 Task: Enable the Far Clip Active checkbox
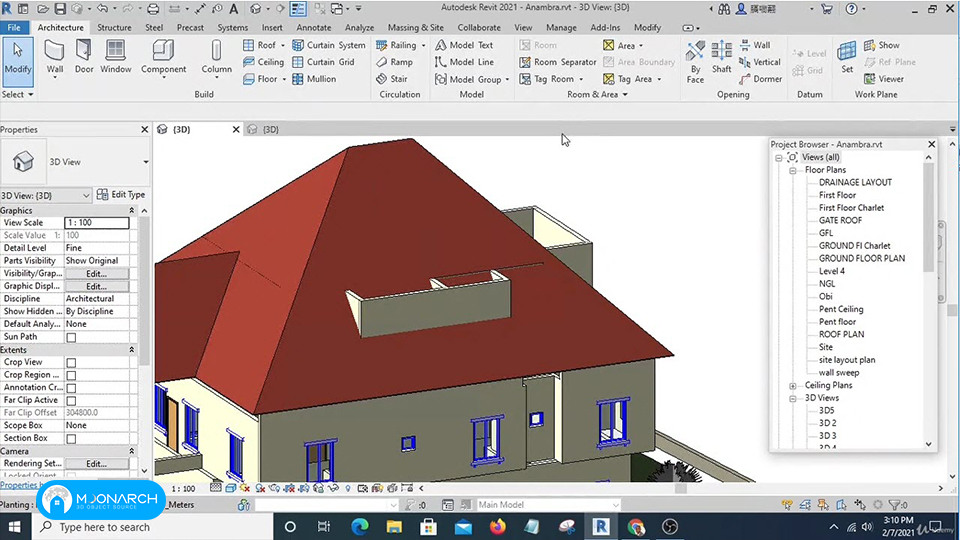tap(71, 400)
